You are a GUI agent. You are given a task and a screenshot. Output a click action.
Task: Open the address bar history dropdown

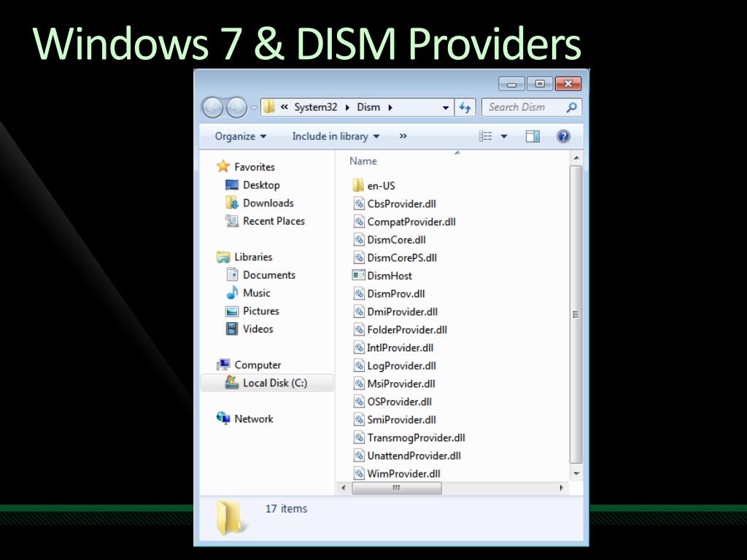446,108
